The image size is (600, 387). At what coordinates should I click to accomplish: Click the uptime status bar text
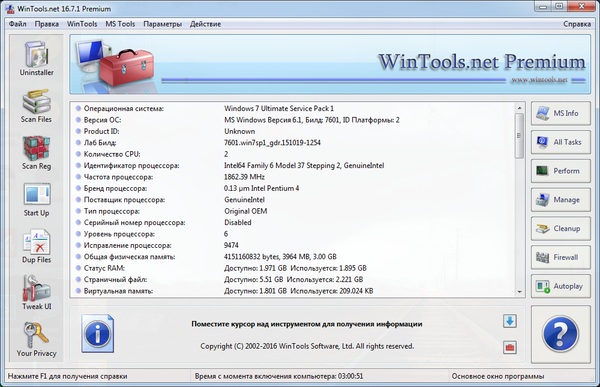[x=279, y=376]
